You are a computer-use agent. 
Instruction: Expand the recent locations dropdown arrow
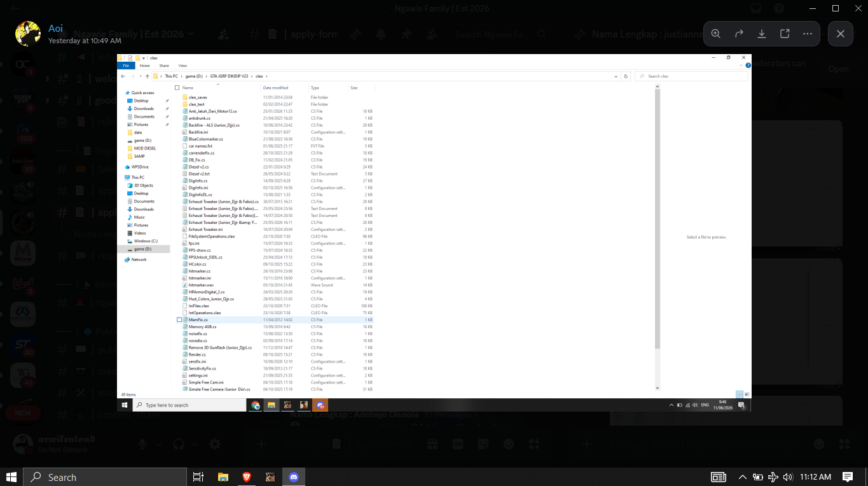point(140,76)
